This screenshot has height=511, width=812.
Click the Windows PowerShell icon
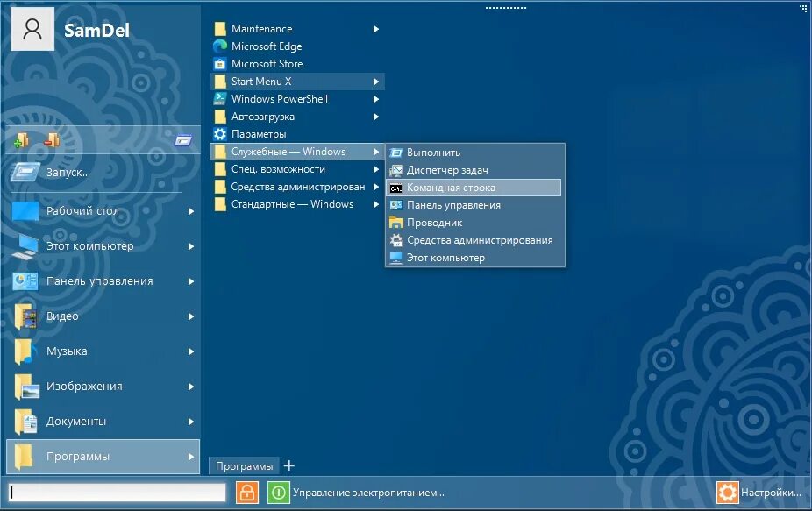(x=220, y=98)
